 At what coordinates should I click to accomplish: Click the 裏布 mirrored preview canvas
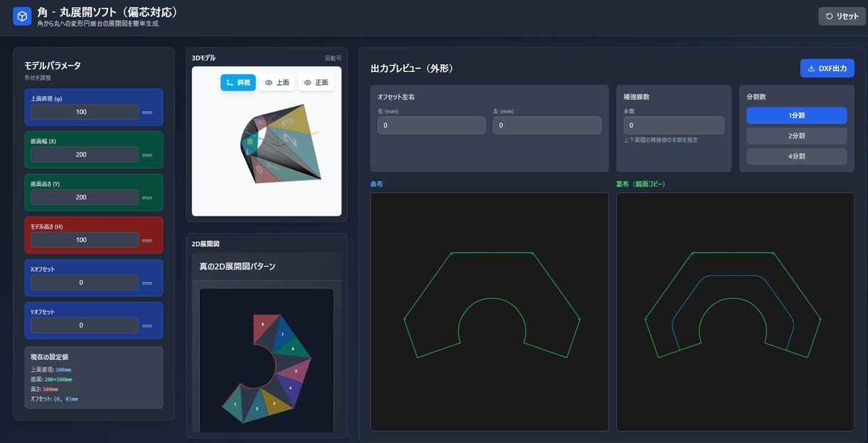pos(736,312)
